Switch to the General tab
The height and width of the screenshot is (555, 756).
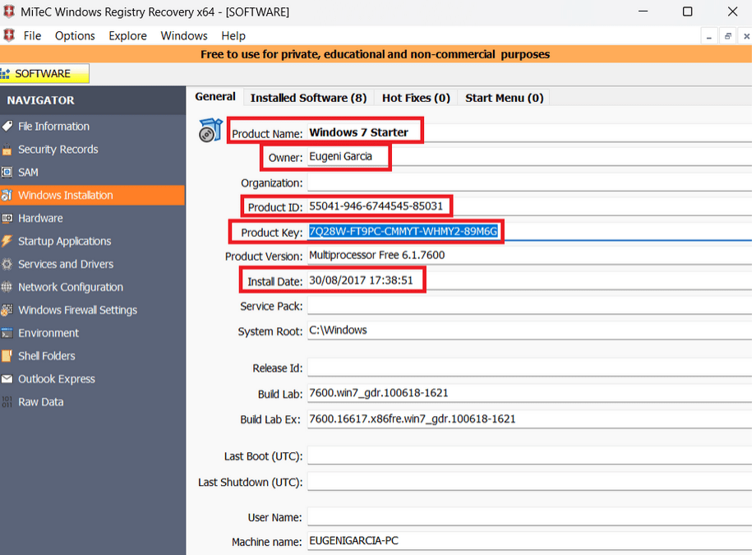tap(215, 96)
